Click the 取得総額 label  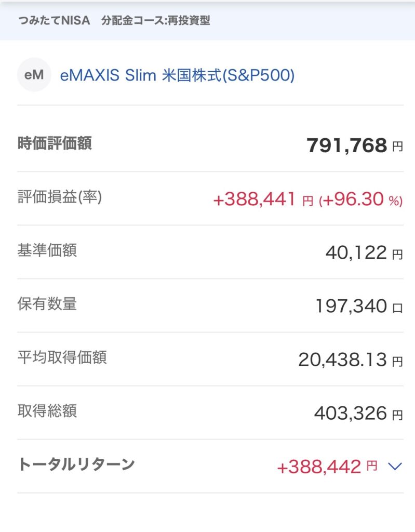coord(47,411)
